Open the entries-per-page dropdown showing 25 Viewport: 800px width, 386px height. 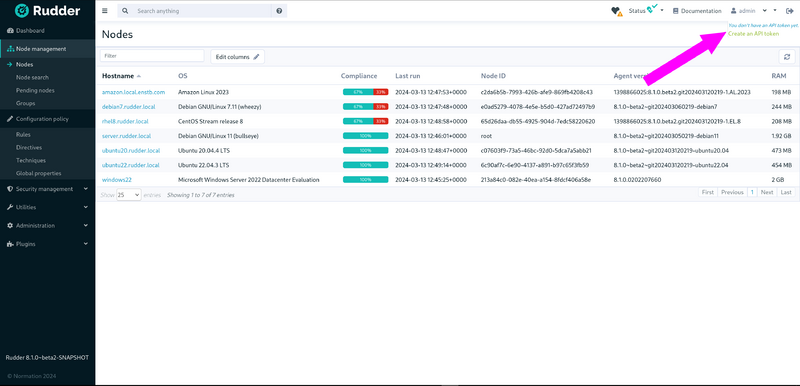pos(129,195)
